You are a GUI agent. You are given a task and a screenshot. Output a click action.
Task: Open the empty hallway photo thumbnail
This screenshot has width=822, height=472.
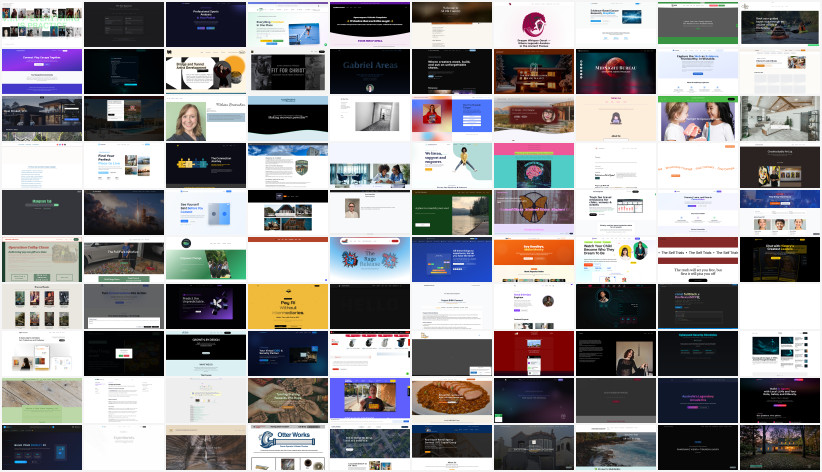[370, 119]
